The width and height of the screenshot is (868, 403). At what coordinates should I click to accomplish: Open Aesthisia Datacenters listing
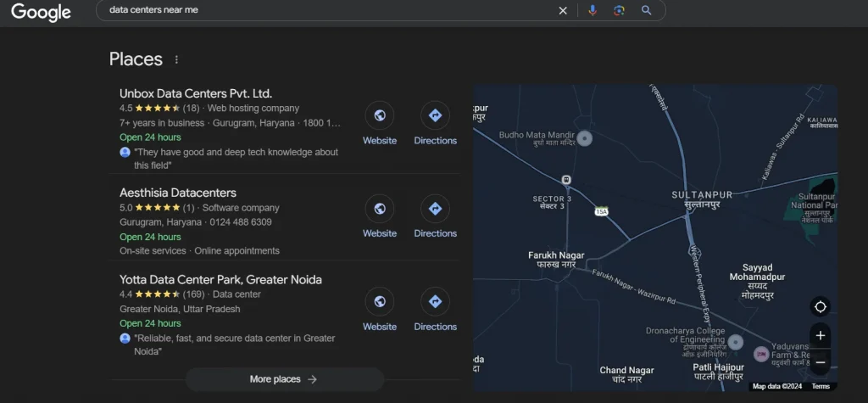178,193
